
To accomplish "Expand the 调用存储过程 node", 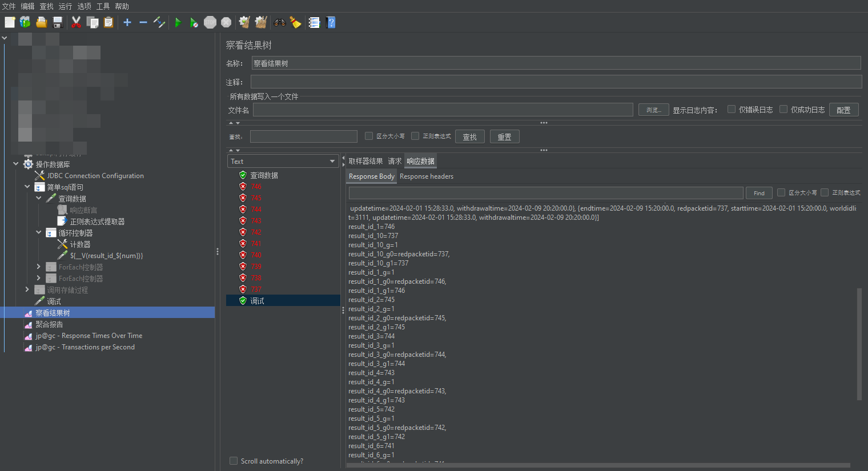I will (27, 289).
